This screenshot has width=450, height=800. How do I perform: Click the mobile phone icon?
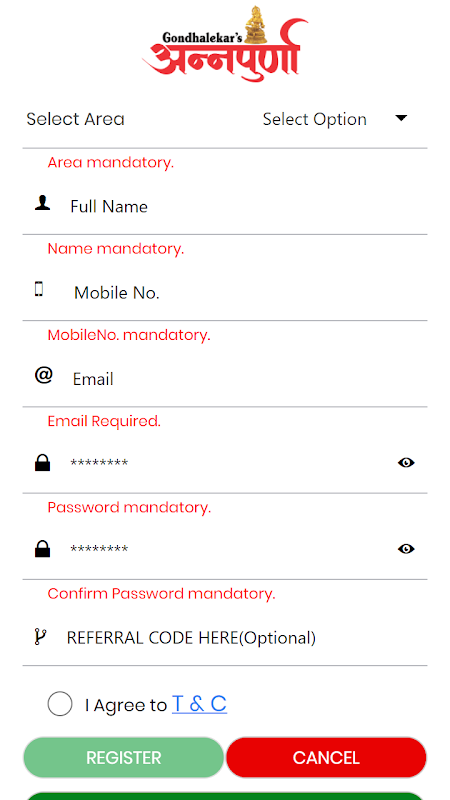pyautogui.click(x=39, y=290)
